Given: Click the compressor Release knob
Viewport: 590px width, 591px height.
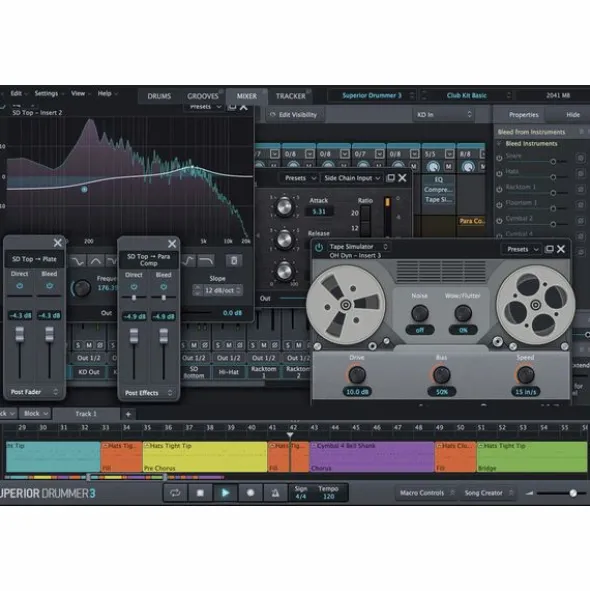Looking at the screenshot, I should (x=284, y=239).
